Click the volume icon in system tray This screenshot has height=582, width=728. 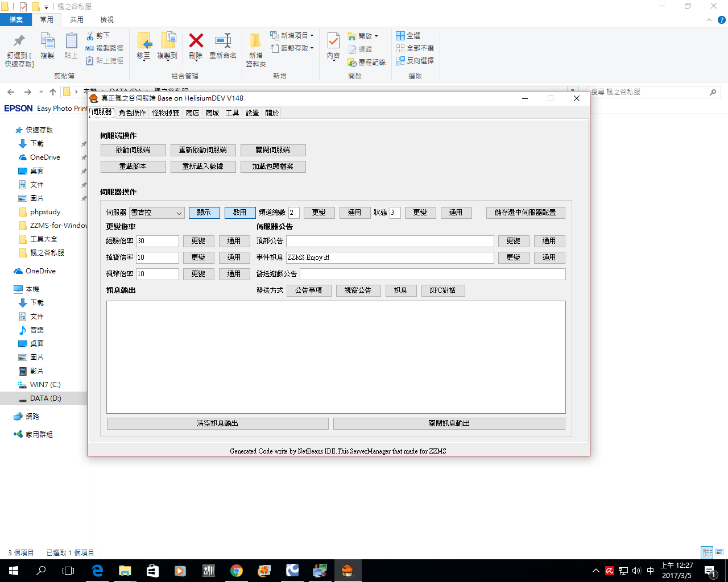(x=636, y=571)
